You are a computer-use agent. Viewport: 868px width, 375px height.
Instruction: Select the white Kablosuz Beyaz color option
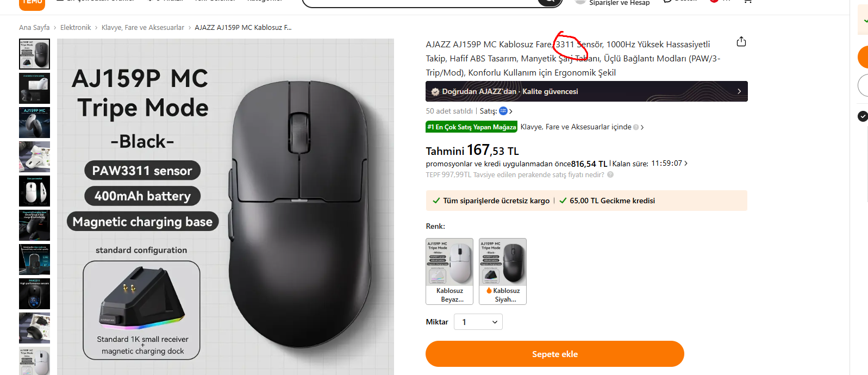449,271
